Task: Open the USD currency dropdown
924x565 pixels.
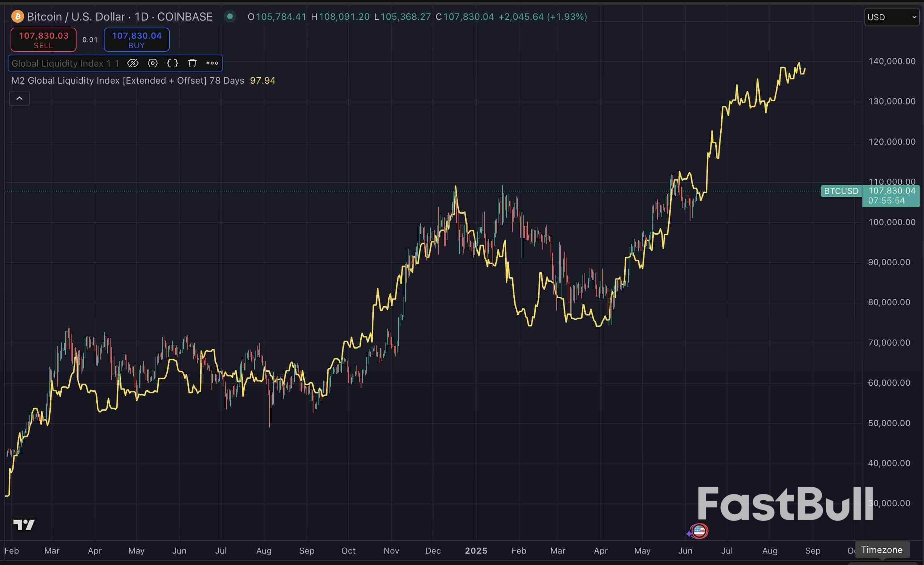Action: click(x=892, y=17)
